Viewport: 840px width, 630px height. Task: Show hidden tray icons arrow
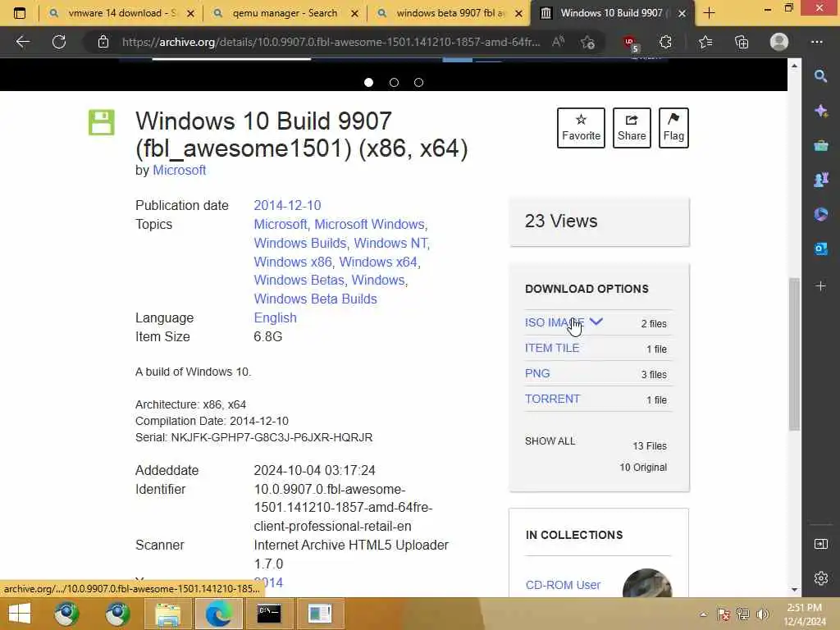[x=703, y=614]
